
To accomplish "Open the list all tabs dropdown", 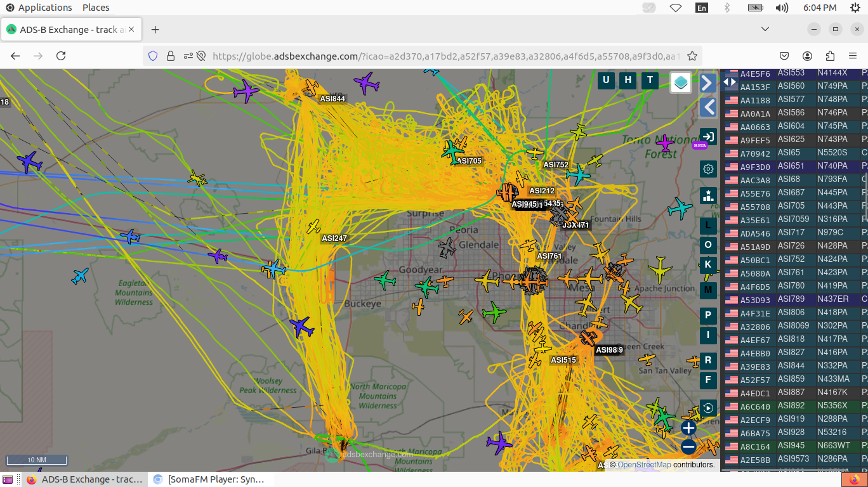I will pyautogui.click(x=765, y=29).
